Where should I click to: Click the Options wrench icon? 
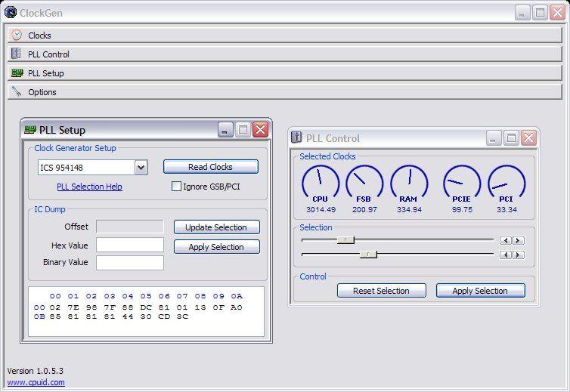pos(17,92)
